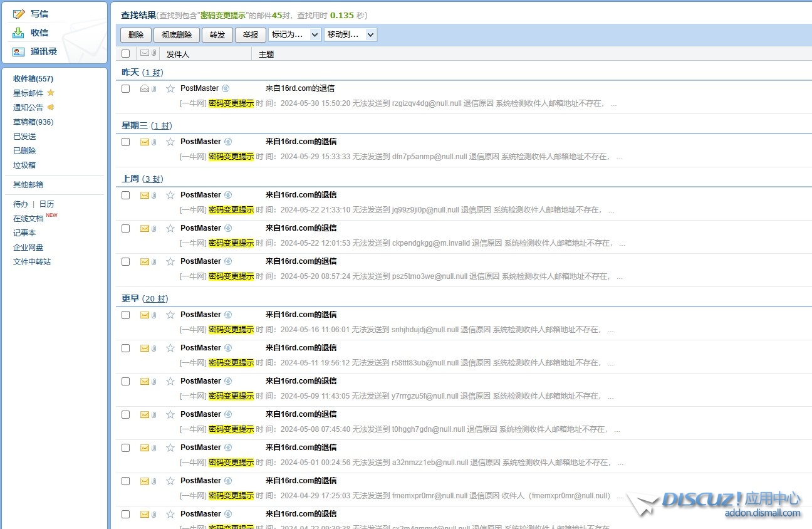Viewport: 812px width, 529px height.
Task: Open the 在线文档 link in the sidebar
Action: 28,219
